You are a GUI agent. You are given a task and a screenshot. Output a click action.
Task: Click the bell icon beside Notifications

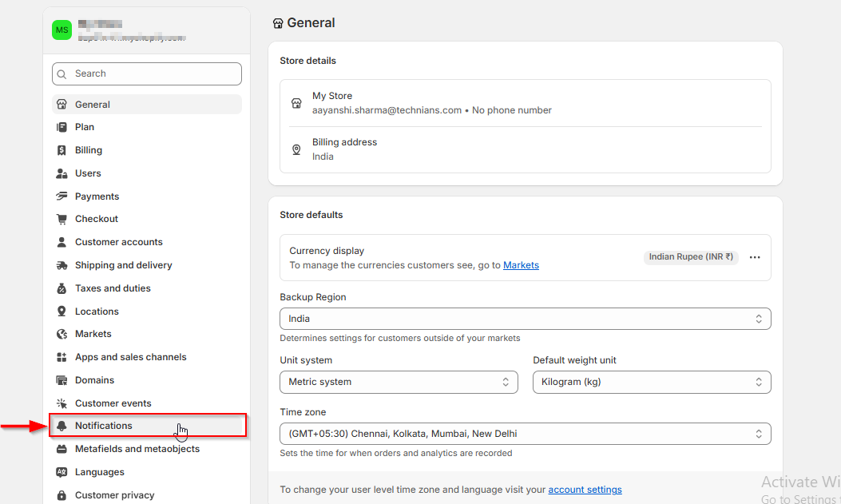(x=61, y=427)
